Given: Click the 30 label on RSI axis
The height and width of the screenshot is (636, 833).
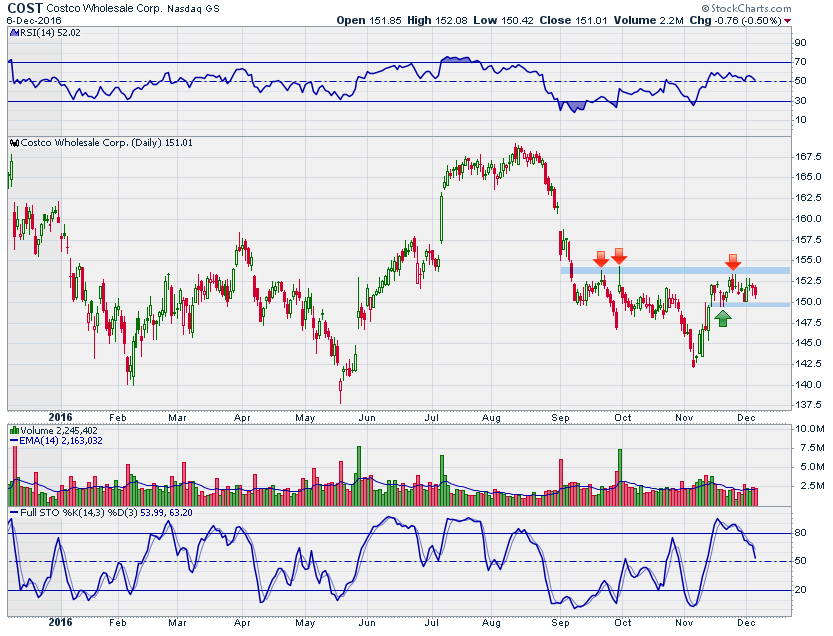Looking at the screenshot, I should (801, 101).
